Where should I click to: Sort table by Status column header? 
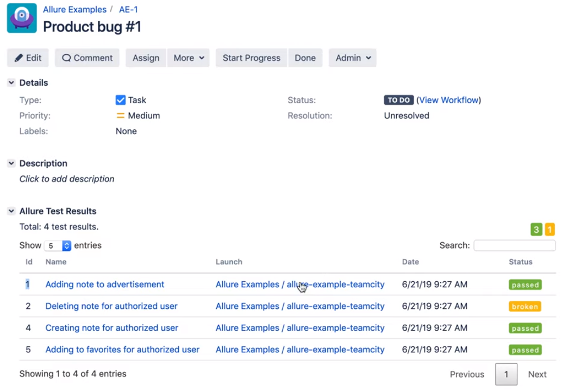tap(521, 262)
